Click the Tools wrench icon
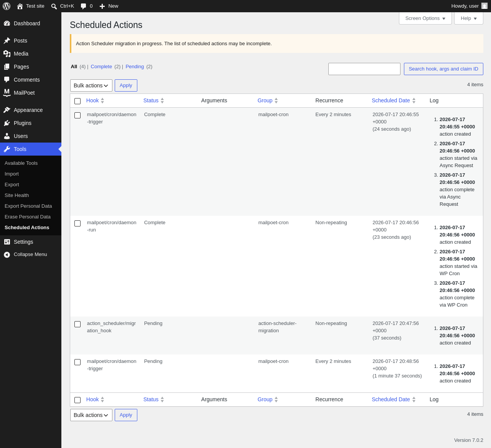 7,149
